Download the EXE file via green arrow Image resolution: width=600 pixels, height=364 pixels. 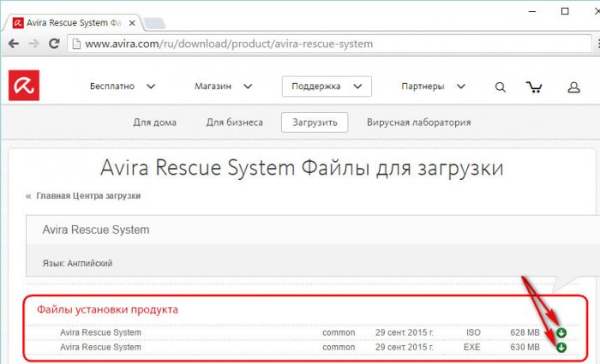pyautogui.click(x=561, y=347)
